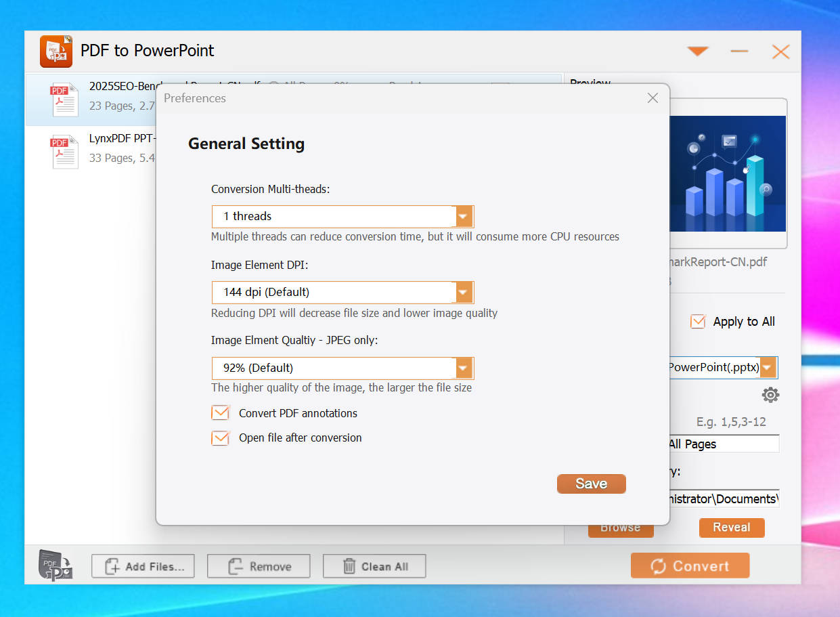The image size is (840, 617).
Task: Open the PowerPoint(.pptx) output format dropdown
Action: click(x=768, y=368)
